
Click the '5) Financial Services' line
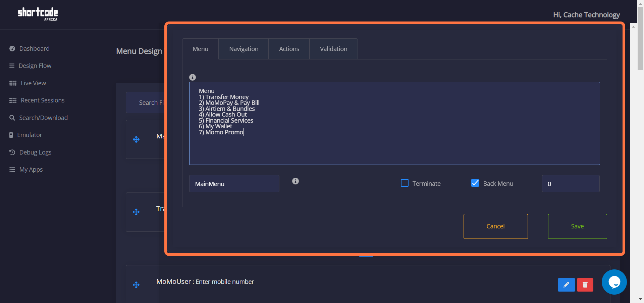click(x=226, y=121)
